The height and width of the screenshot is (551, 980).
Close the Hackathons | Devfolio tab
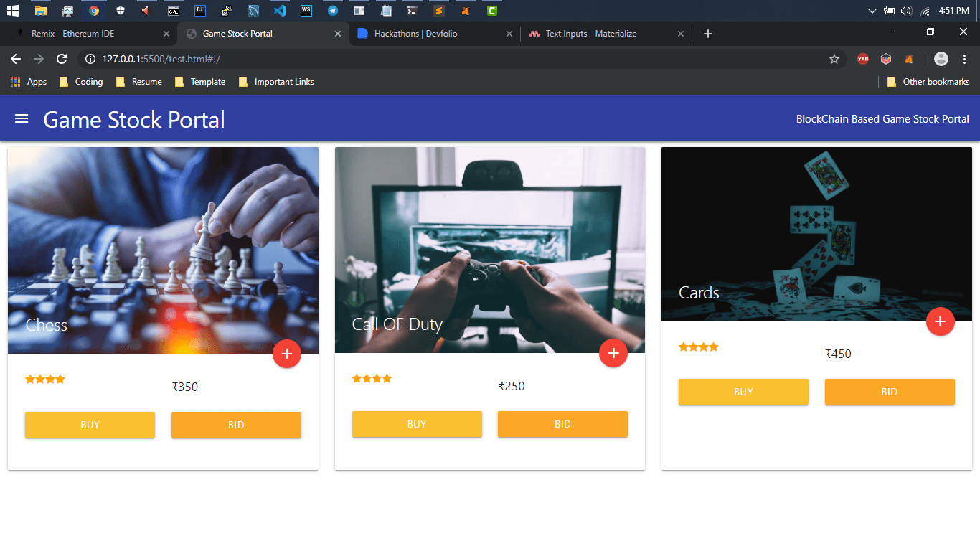click(509, 34)
